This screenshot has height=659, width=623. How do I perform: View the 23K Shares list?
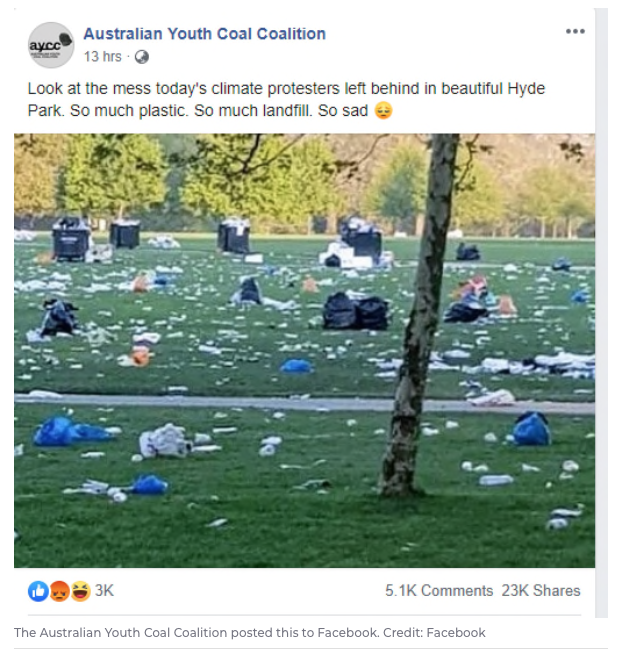541,590
